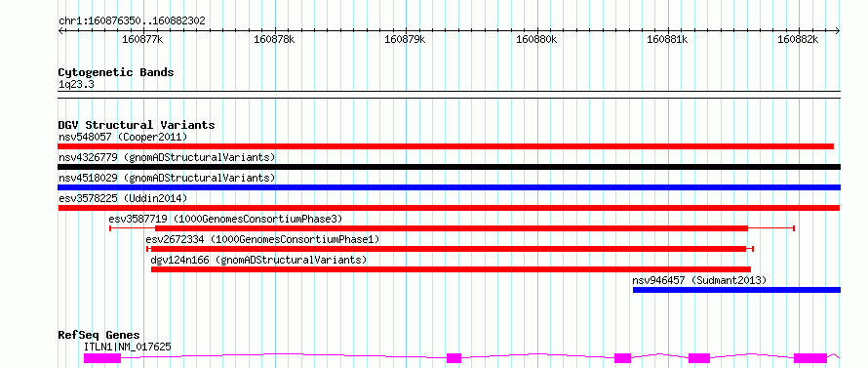The width and height of the screenshot is (868, 368).
Task: Select the last ITLN1 exon block
Action: pos(810,358)
